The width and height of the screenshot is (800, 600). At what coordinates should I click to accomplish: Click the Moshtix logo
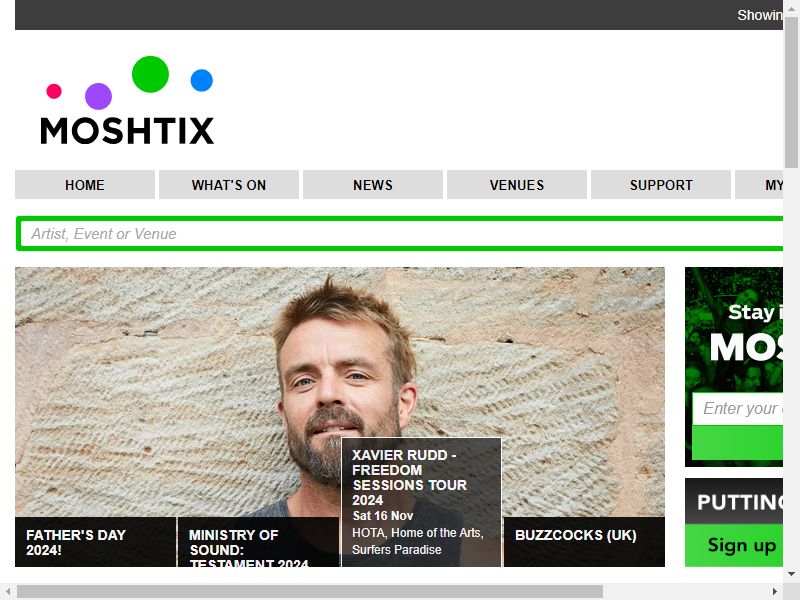[x=127, y=101]
